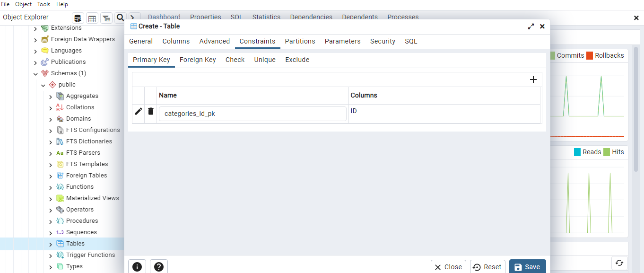Click the Rollbacks orange legend swatch
644x273 pixels.
(x=590, y=56)
